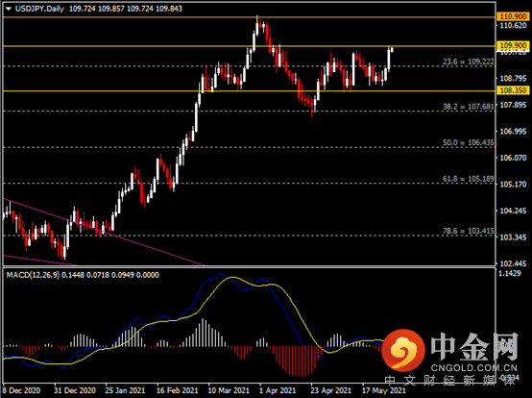Click the MACD(12,26,9) indicator label
The height and width of the screenshot is (398, 532).
pyautogui.click(x=33, y=275)
